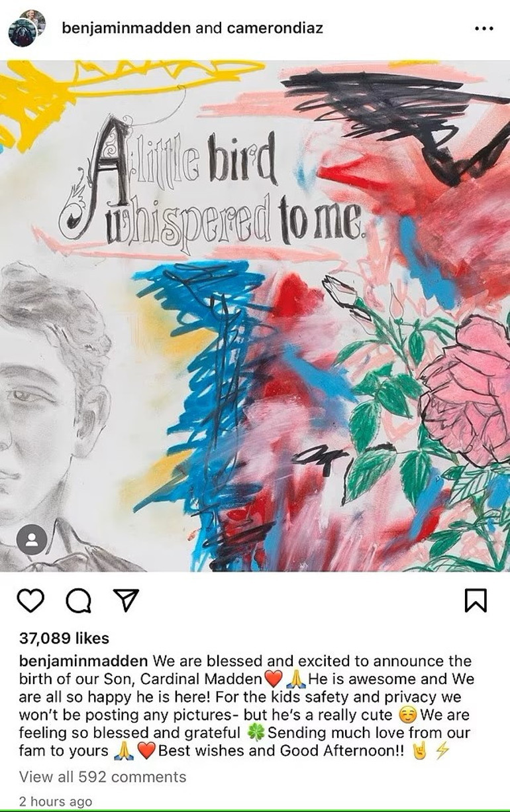Open comments via the speech bubble icon
This screenshot has width=510, height=812.
click(78, 601)
